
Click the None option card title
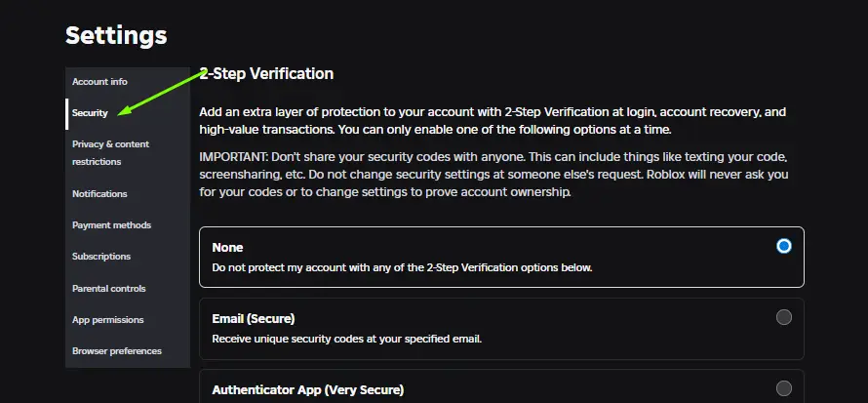click(x=228, y=248)
